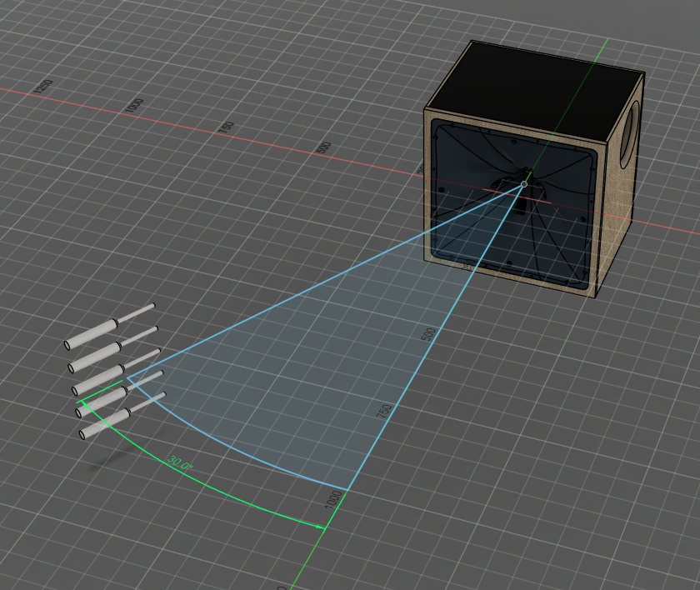Screen dimensions: 700x590
Task: Select the topmost microphone in the array
Action: [x=110, y=326]
